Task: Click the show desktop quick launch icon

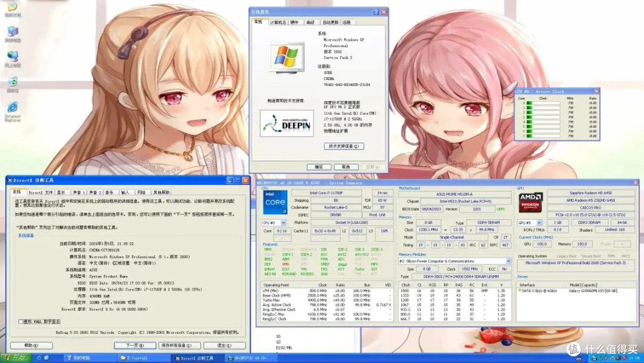Action: [x=47, y=358]
